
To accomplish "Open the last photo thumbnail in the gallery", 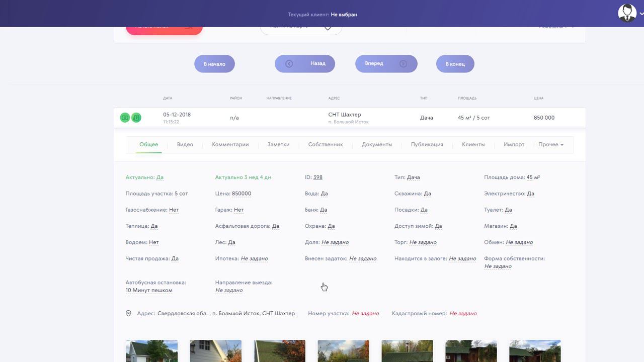I will point(535,351).
